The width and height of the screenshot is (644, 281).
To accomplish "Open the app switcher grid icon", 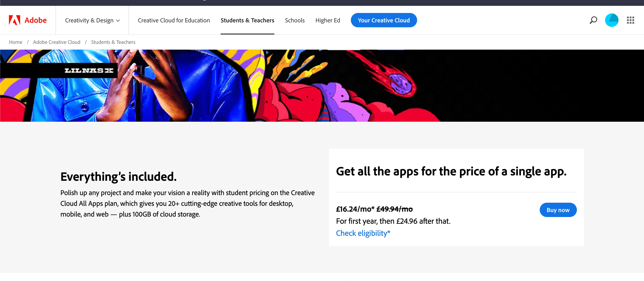I will point(630,20).
